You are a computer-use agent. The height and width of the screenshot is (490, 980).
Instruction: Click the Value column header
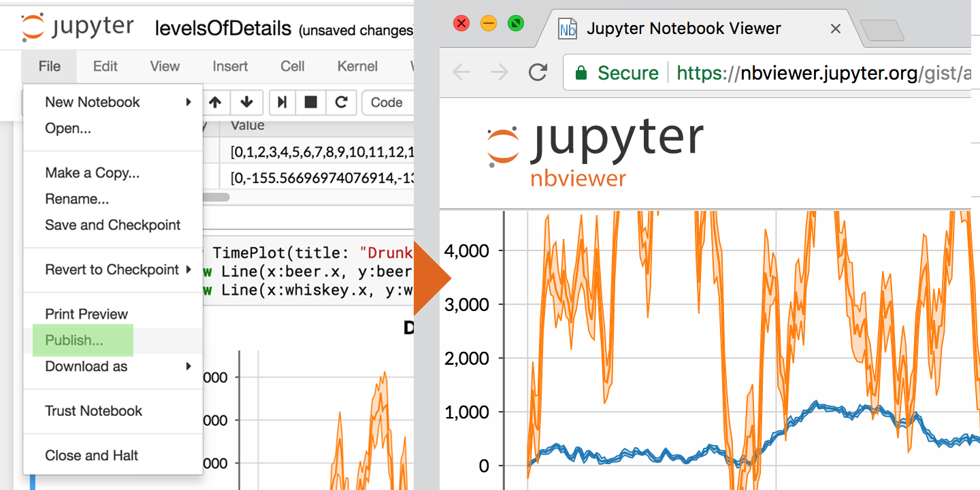[248, 125]
